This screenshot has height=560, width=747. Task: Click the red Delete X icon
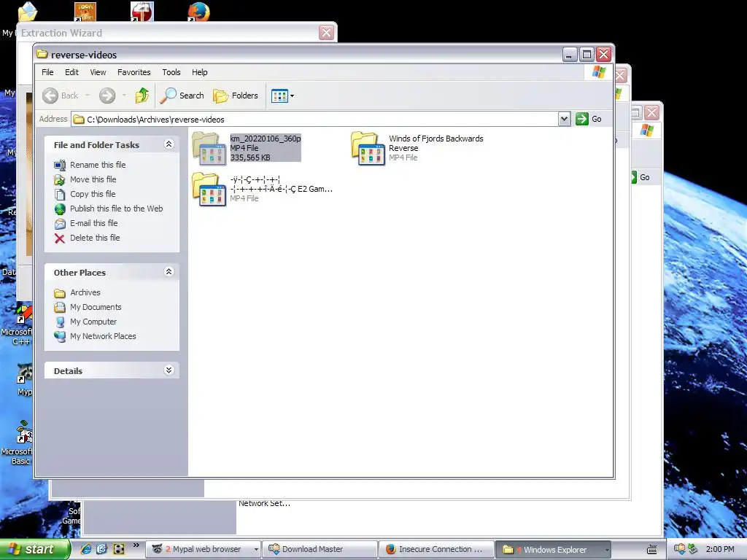click(x=60, y=238)
